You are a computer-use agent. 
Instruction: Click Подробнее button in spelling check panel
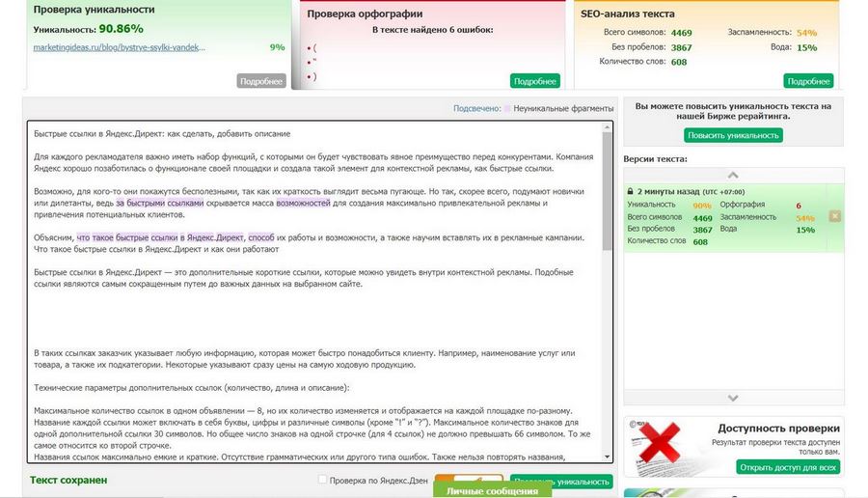534,81
